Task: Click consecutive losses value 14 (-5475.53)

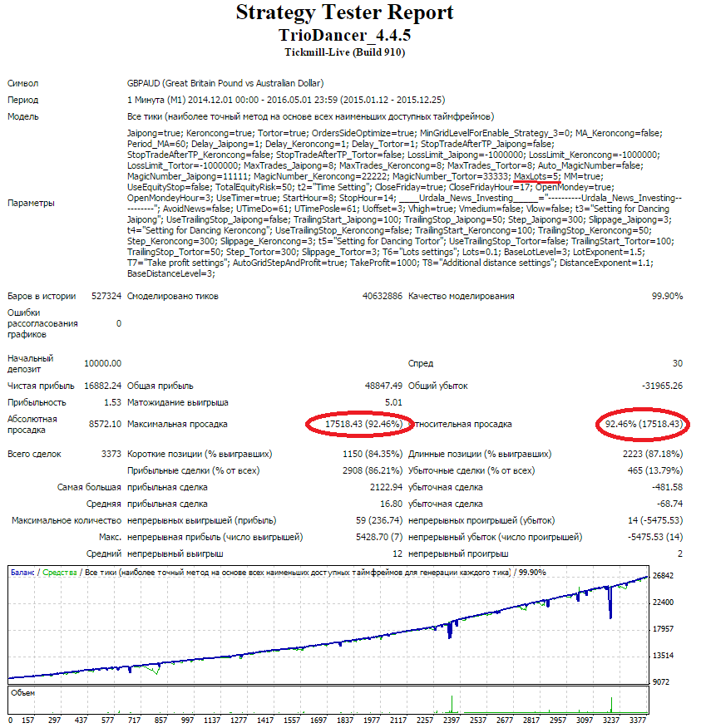Action: pos(655,520)
